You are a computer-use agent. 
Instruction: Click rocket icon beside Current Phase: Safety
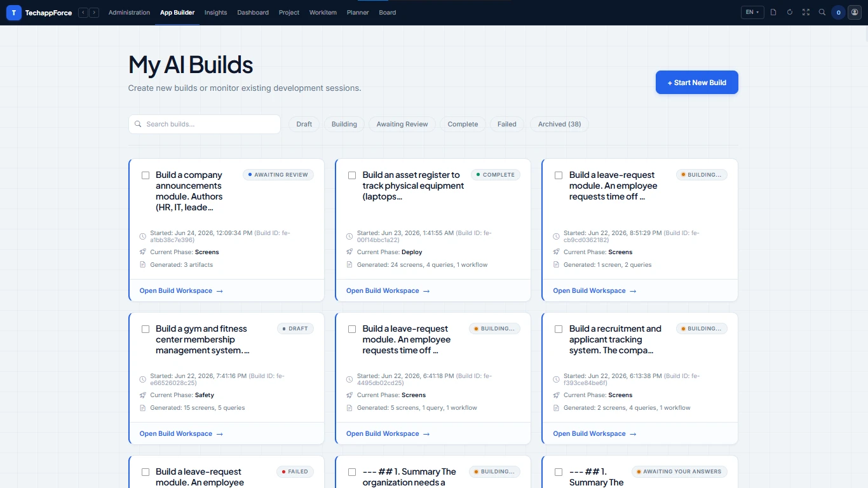tap(142, 395)
